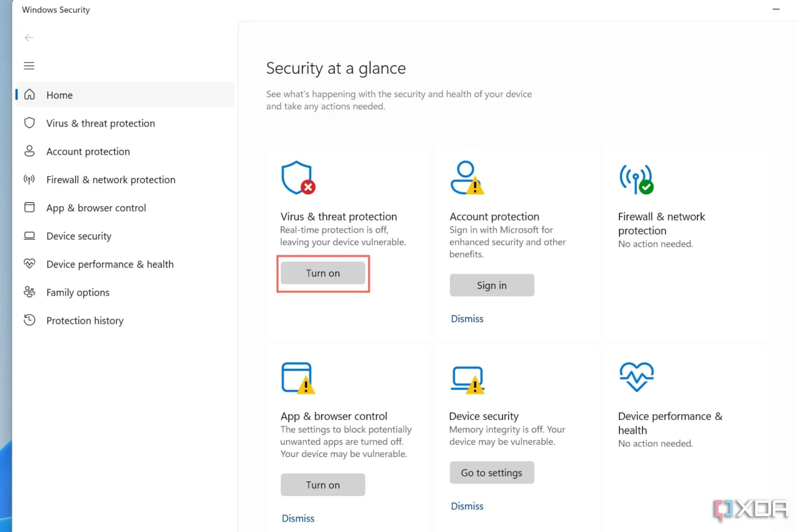Click the Account protection person icon tile

pyautogui.click(x=467, y=178)
